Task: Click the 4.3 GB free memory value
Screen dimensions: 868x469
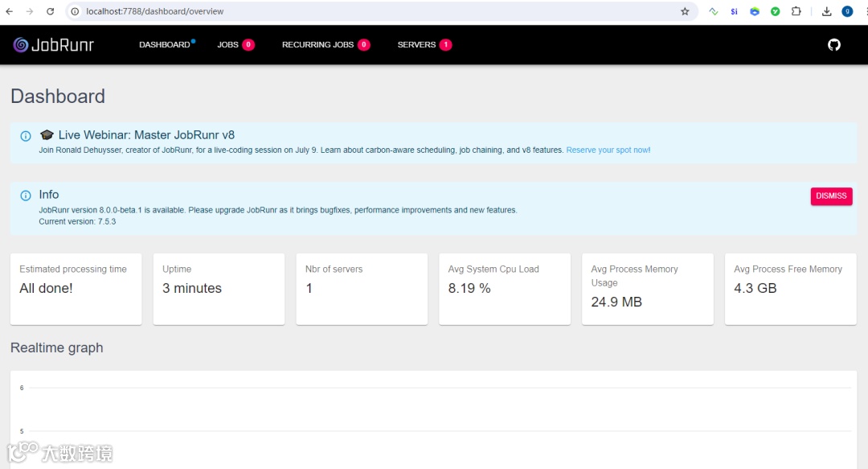Action: point(755,288)
